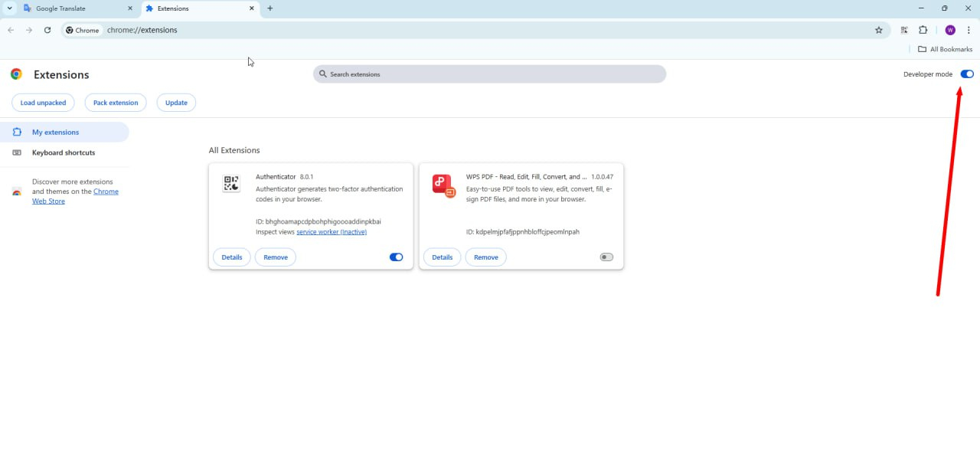Open the All Bookmarks folder
The height and width of the screenshot is (455, 980).
click(945, 49)
